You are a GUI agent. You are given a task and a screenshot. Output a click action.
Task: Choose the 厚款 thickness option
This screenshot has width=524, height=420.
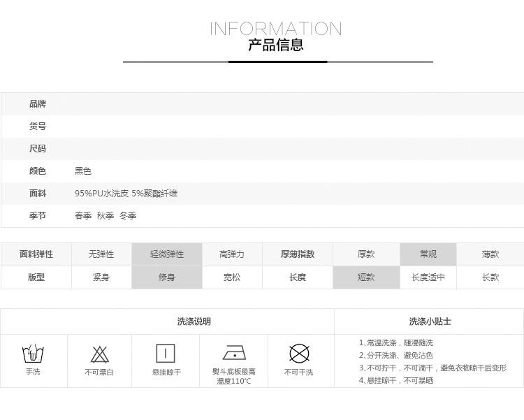pyautogui.click(x=366, y=254)
